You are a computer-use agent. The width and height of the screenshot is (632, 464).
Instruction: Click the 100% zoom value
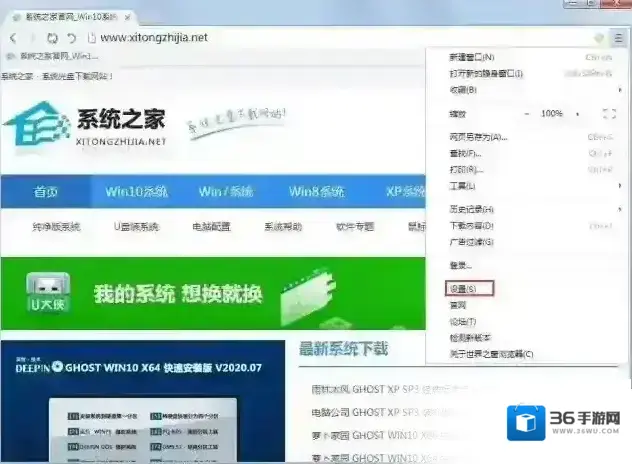click(552, 114)
